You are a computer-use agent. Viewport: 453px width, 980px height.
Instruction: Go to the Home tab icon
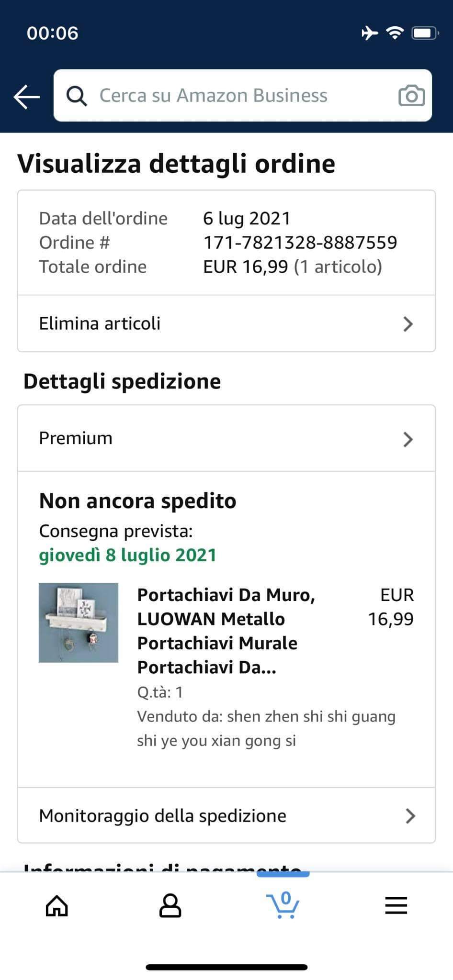tap(57, 905)
